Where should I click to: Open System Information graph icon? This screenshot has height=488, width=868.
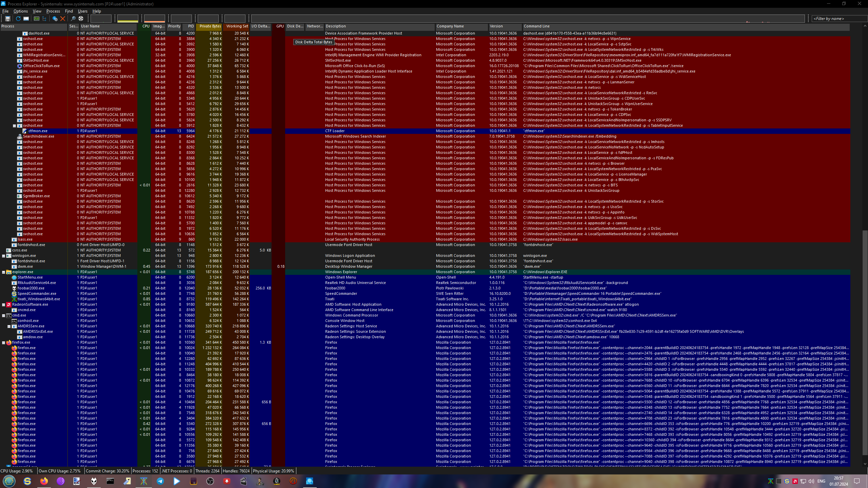tap(36, 19)
